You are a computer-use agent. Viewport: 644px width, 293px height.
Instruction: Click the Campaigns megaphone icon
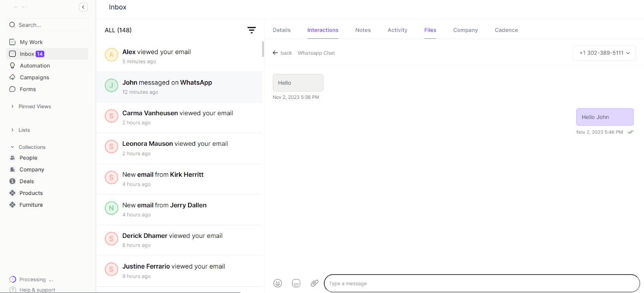click(x=13, y=77)
